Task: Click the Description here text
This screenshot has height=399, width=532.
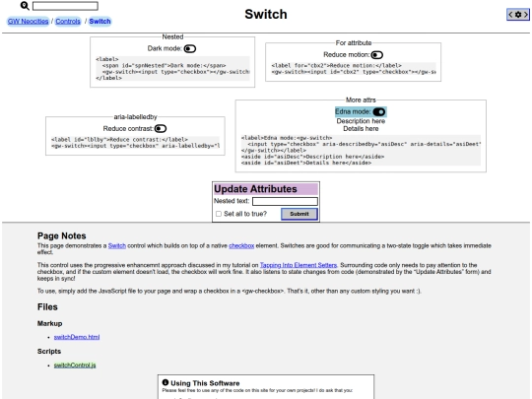Action: tap(361, 121)
